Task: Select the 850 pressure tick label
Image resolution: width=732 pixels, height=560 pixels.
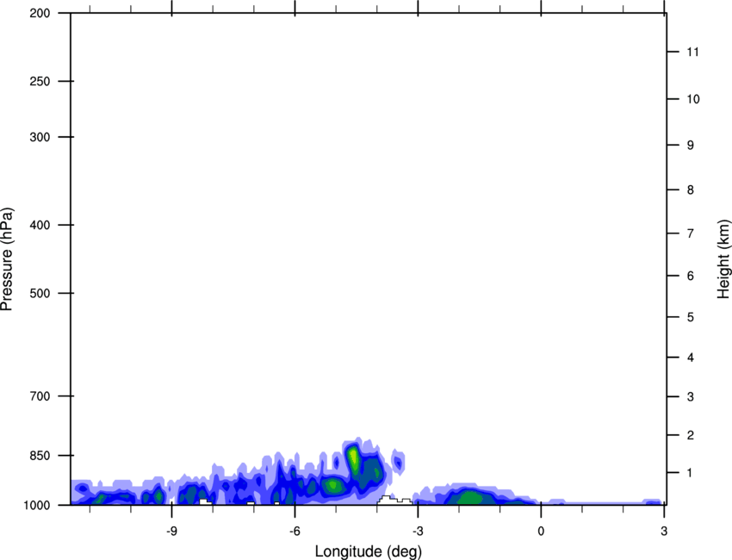Action: (40, 456)
